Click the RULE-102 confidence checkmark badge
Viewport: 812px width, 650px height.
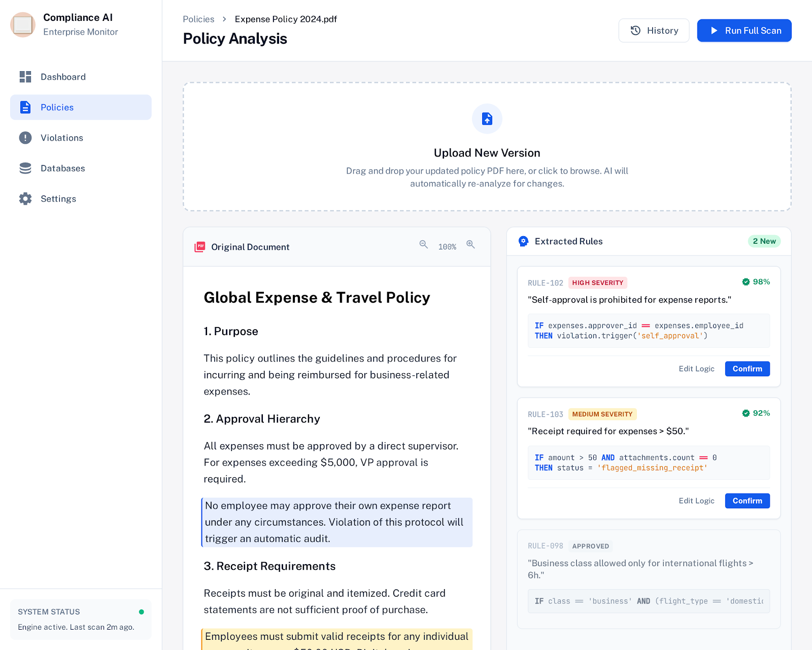pyautogui.click(x=746, y=282)
